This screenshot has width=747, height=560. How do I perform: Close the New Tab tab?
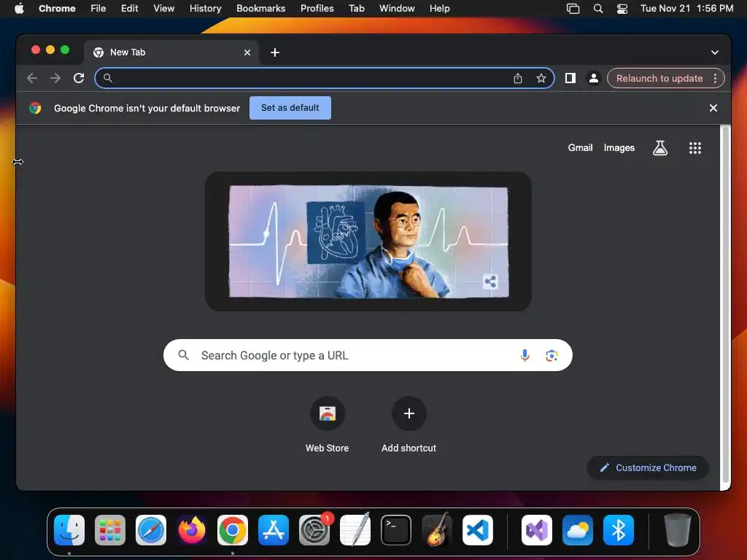click(247, 52)
